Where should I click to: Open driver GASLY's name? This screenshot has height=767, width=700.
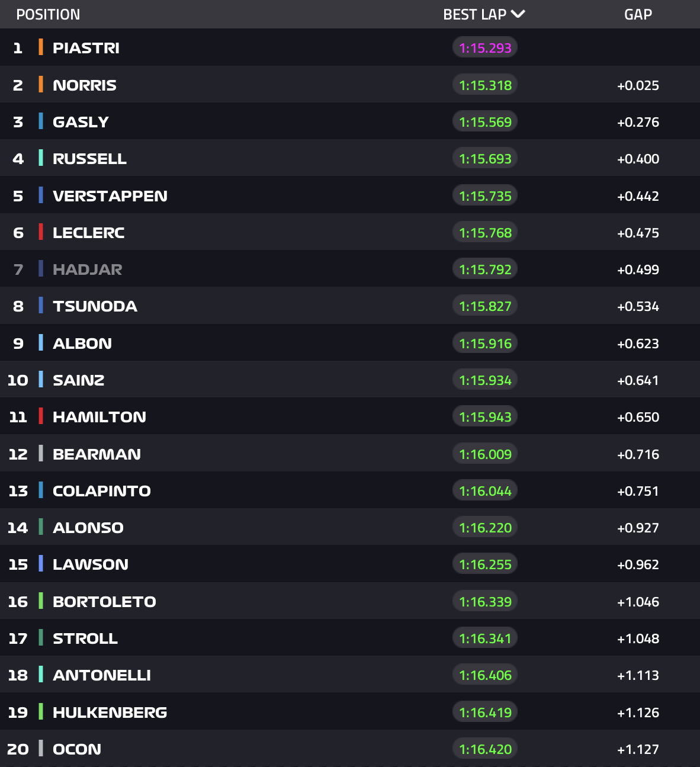[x=81, y=122]
